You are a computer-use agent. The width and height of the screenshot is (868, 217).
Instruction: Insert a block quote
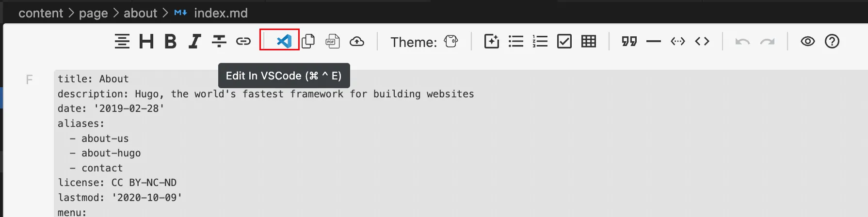coord(629,42)
